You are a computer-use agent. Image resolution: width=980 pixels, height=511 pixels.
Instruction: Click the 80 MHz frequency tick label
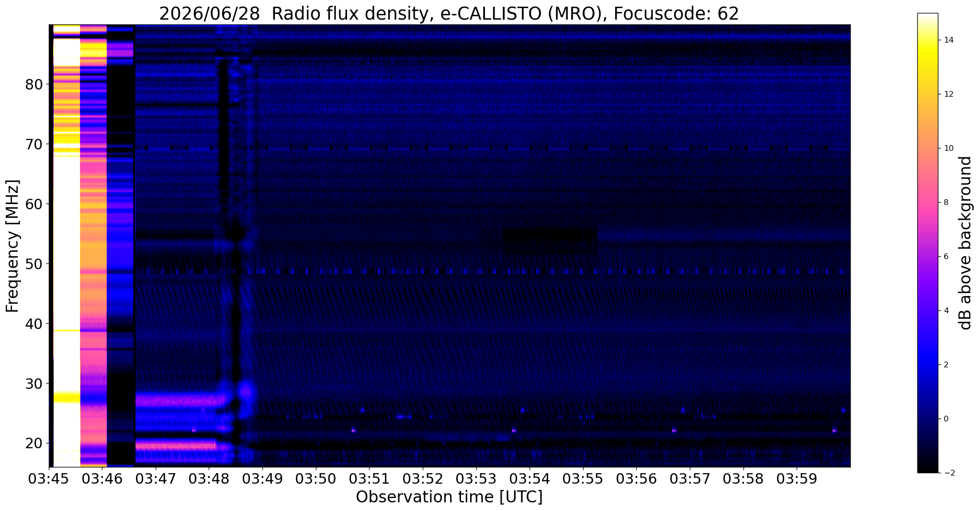click(34, 84)
